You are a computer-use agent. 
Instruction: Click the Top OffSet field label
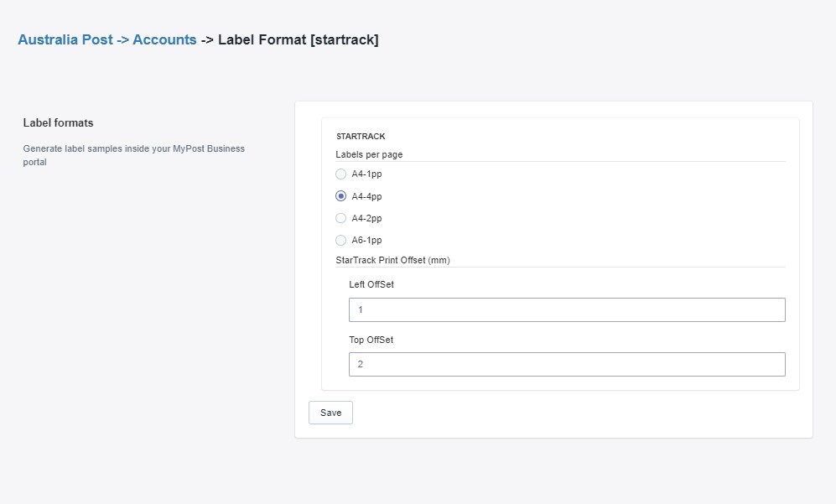tap(371, 340)
